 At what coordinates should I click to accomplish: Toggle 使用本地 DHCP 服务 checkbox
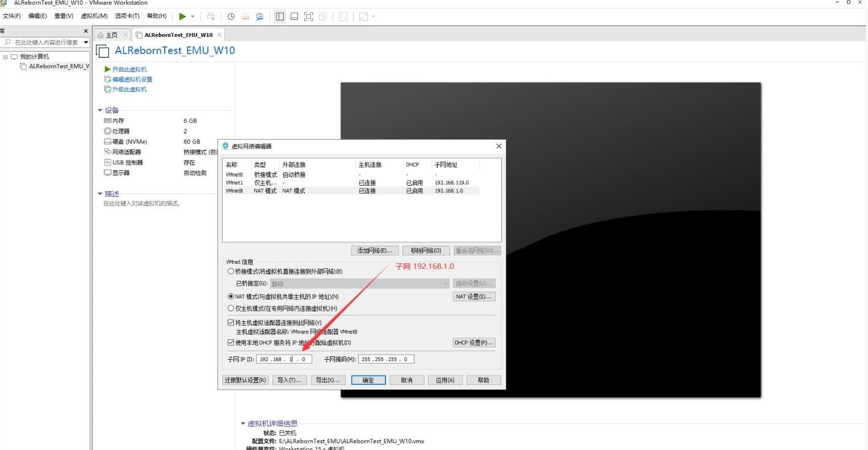point(231,342)
